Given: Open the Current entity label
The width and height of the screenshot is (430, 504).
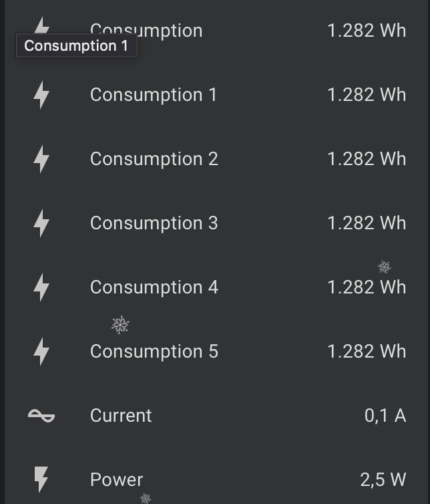Looking at the screenshot, I should pyautogui.click(x=121, y=416).
